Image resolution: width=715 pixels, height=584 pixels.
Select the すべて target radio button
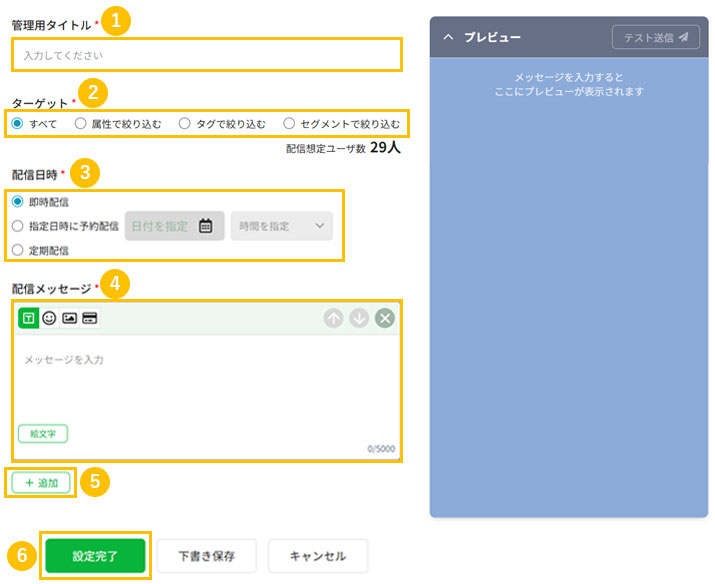pyautogui.click(x=18, y=124)
